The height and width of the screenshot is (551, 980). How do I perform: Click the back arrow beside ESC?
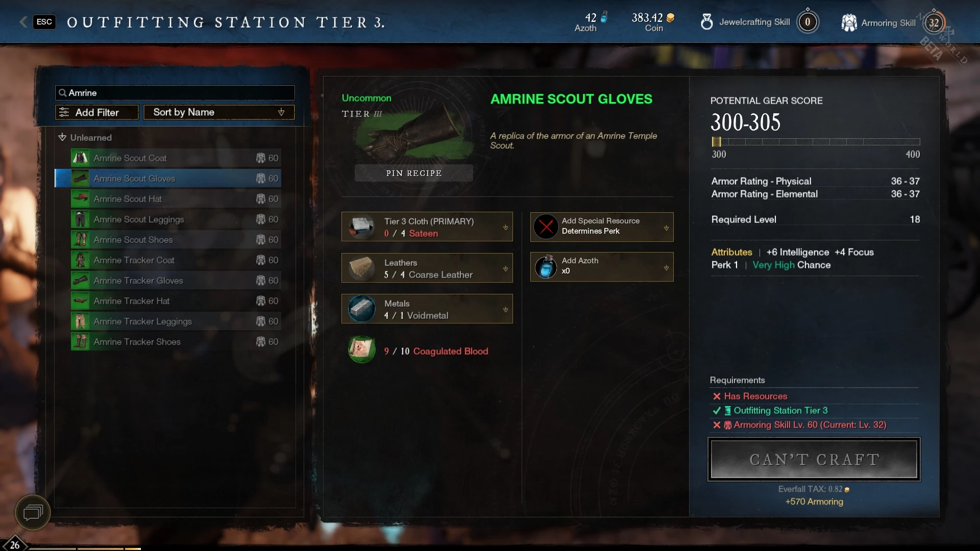(x=23, y=22)
